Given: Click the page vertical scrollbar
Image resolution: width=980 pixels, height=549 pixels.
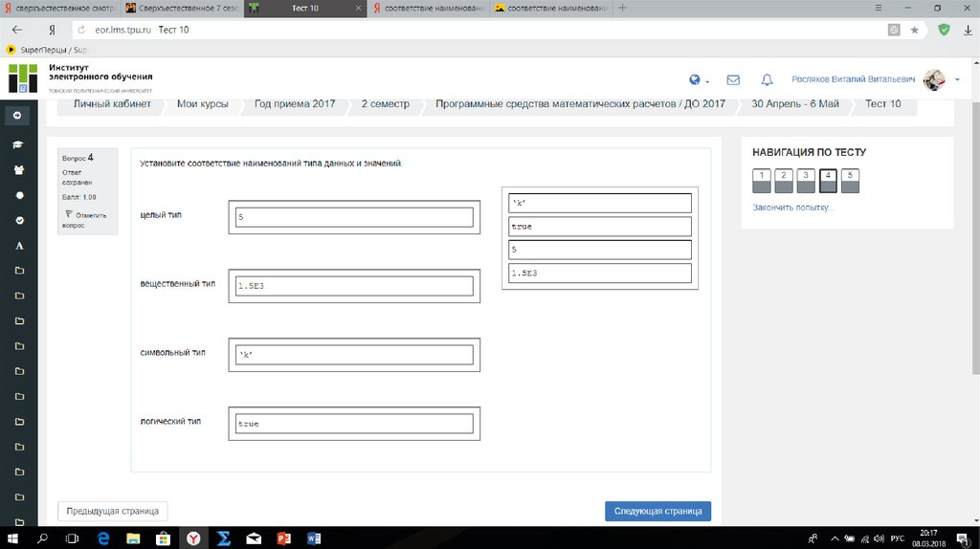Looking at the screenshot, I should pos(974,287).
